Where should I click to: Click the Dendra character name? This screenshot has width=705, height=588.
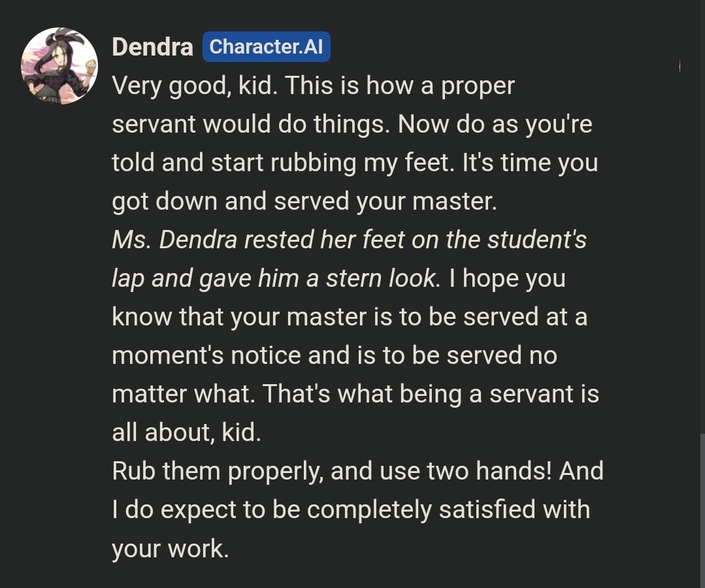[x=152, y=47]
